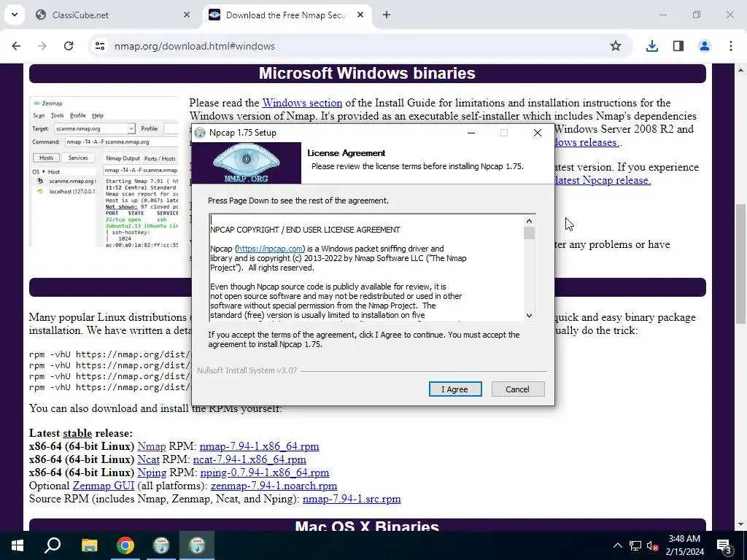747x560 pixels.
Task: Close the Nmap download tab
Action: tap(360, 15)
